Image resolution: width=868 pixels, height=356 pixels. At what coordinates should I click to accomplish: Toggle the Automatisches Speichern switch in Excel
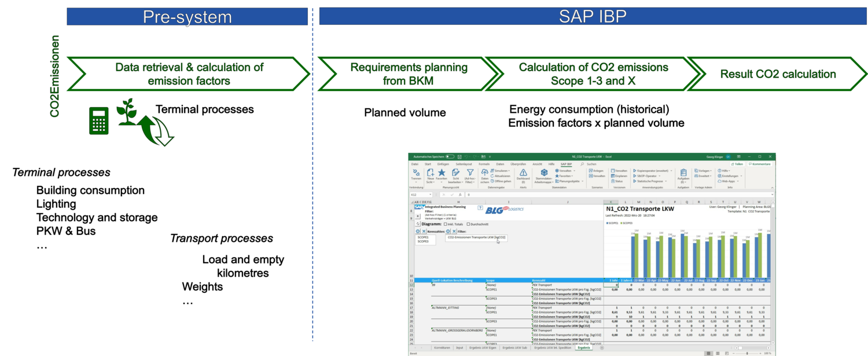[x=450, y=156]
